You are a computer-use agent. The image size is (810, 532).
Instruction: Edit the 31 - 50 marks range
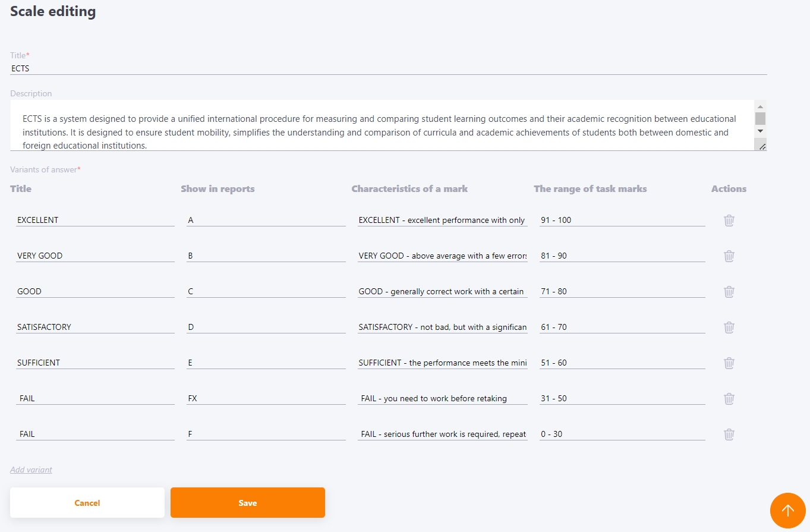point(622,398)
